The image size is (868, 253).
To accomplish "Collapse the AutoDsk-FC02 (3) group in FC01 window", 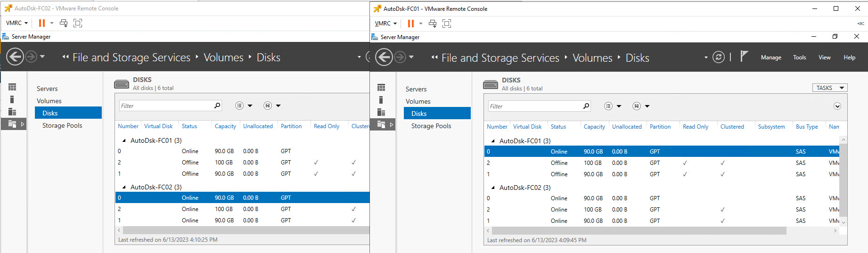I will [x=493, y=188].
